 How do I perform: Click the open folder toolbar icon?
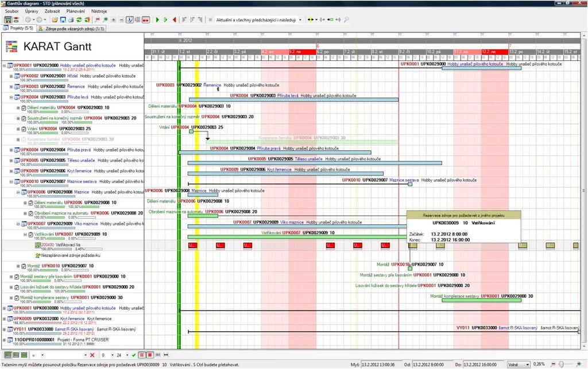point(55,20)
